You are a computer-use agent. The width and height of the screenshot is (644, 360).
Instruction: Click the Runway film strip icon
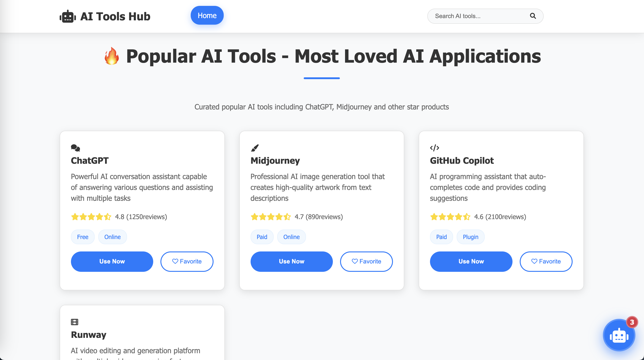[75, 322]
